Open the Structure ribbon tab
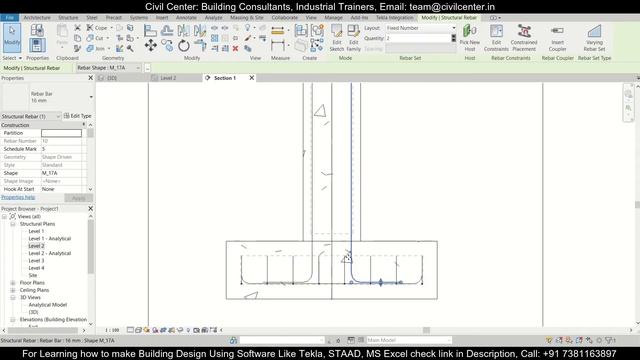The width and height of the screenshot is (640, 360). (68, 18)
